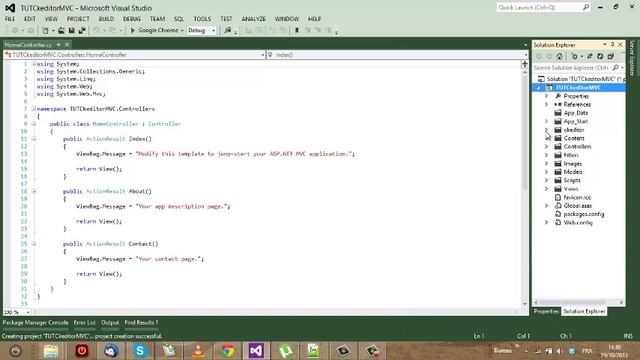Screen dimensions: 640x360
Task: Click the Find in Files toolbar icon
Action: coord(228,31)
